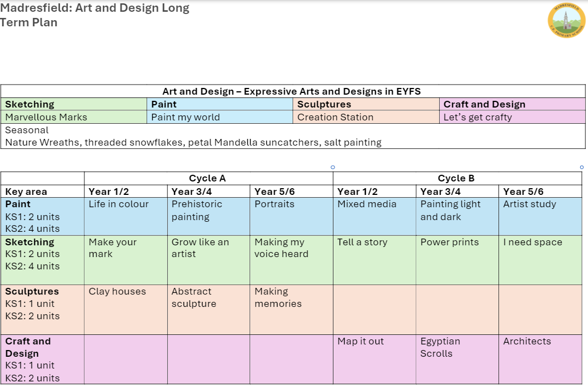
Task: Click the I need space cell
Action: pos(533,243)
